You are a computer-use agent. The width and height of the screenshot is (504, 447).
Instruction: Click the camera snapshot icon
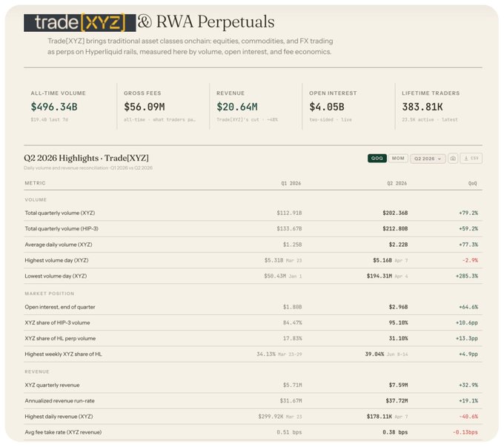[453, 158]
